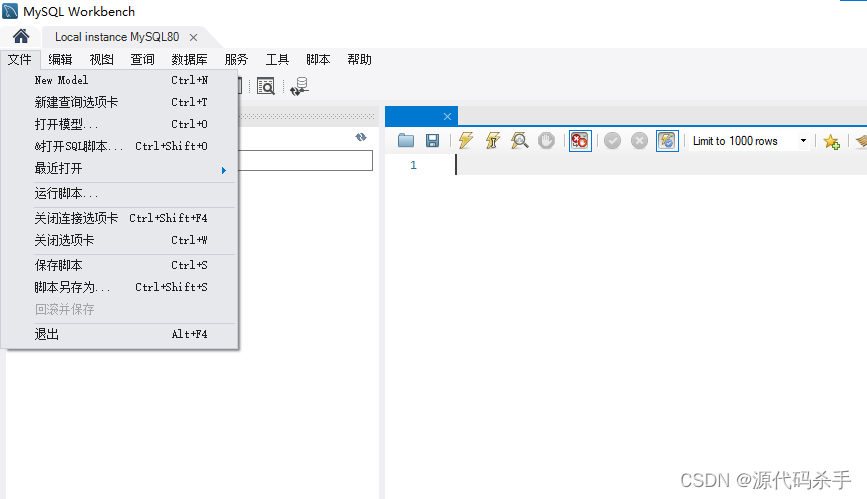867x499 pixels.
Task: Execute the query with lightning icon
Action: [x=466, y=141]
